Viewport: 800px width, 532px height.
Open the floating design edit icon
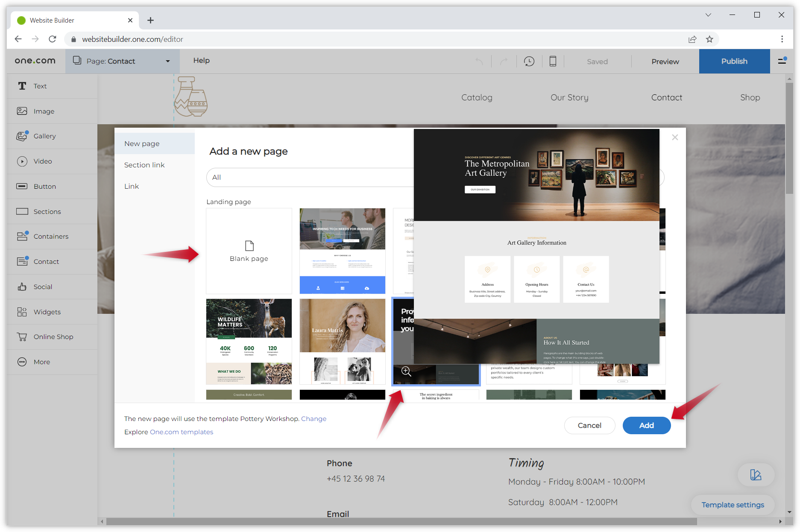[756, 475]
